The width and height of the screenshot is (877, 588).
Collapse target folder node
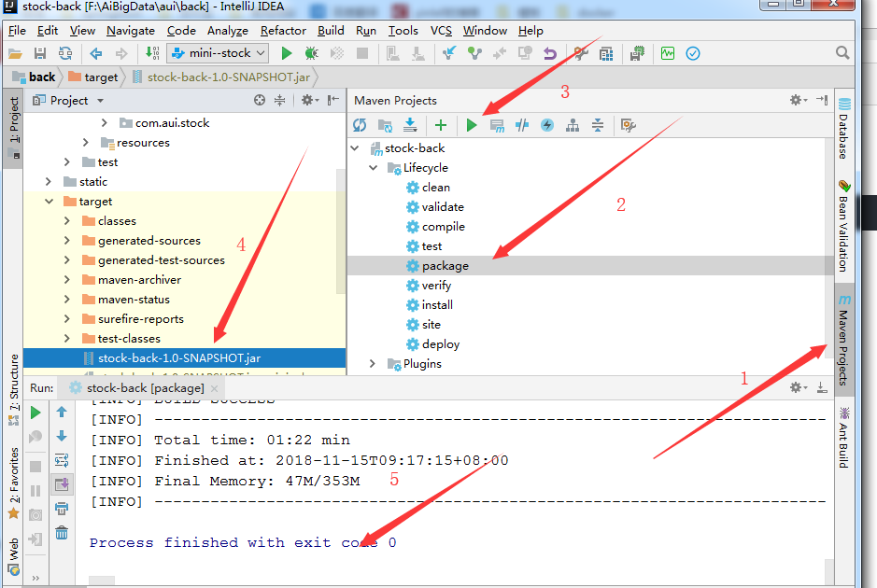[x=50, y=202]
